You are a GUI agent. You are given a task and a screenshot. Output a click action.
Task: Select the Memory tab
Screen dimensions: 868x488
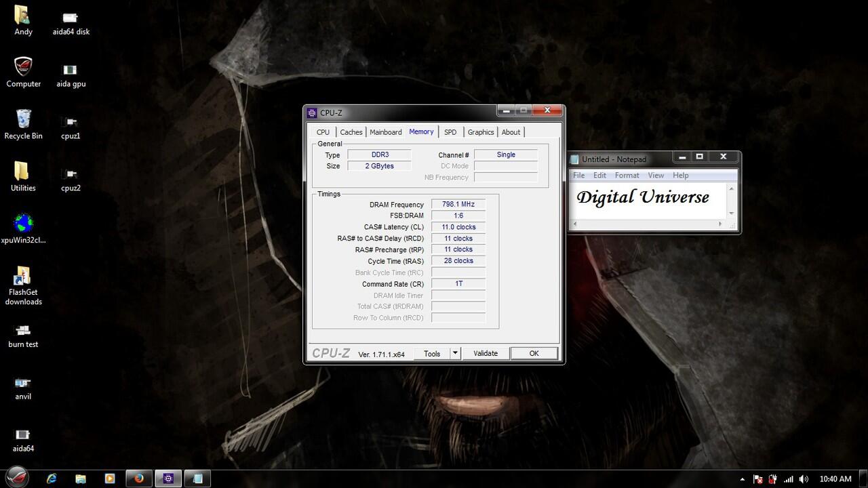pos(421,131)
